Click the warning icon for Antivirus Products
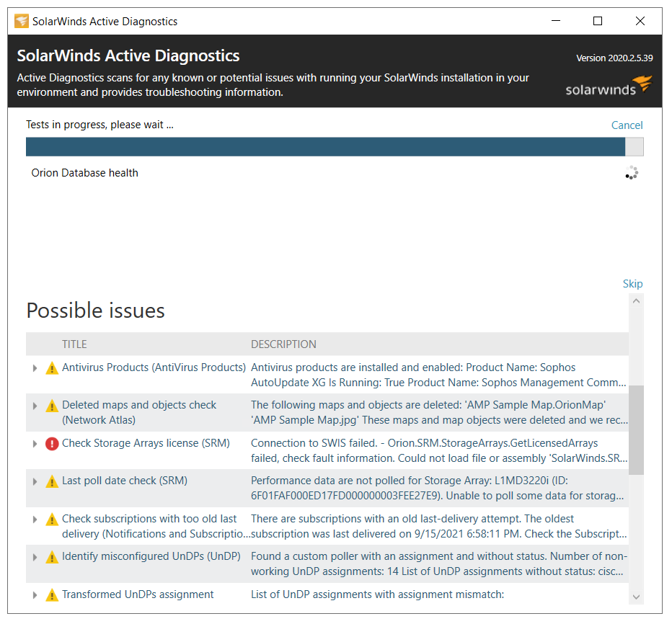The image size is (672, 624). [52, 368]
